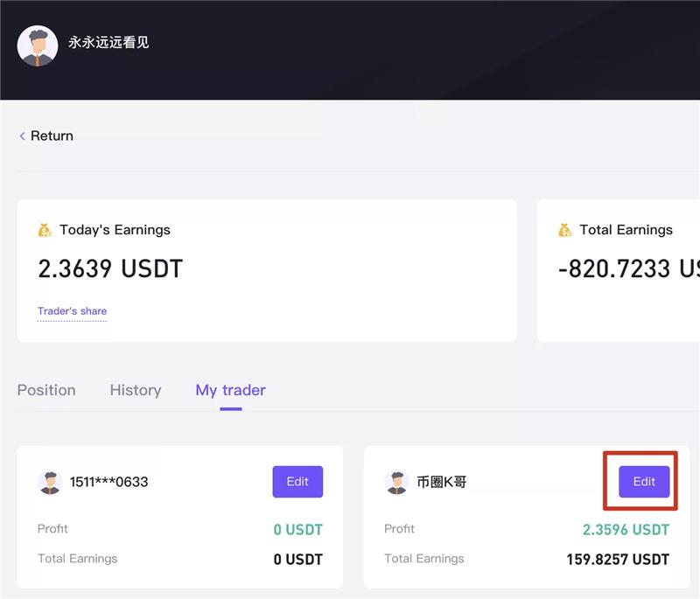Click the trader name 1511***0633

tap(108, 482)
